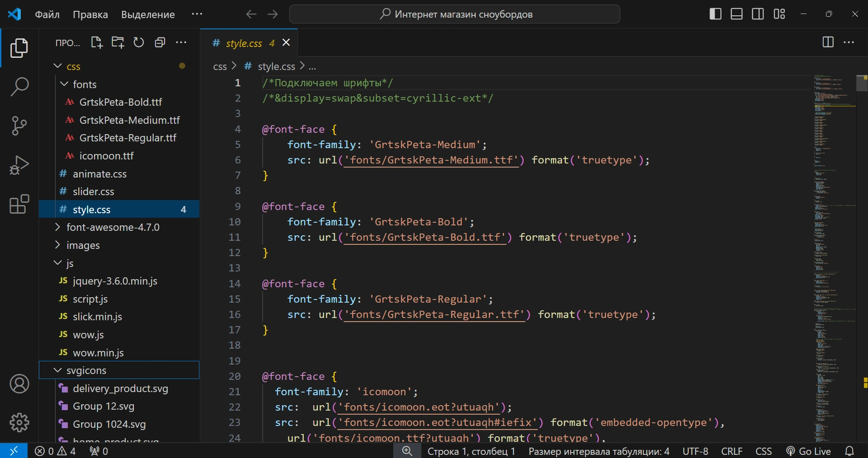Expand the font-awesome-4.7.0 folder

(113, 227)
